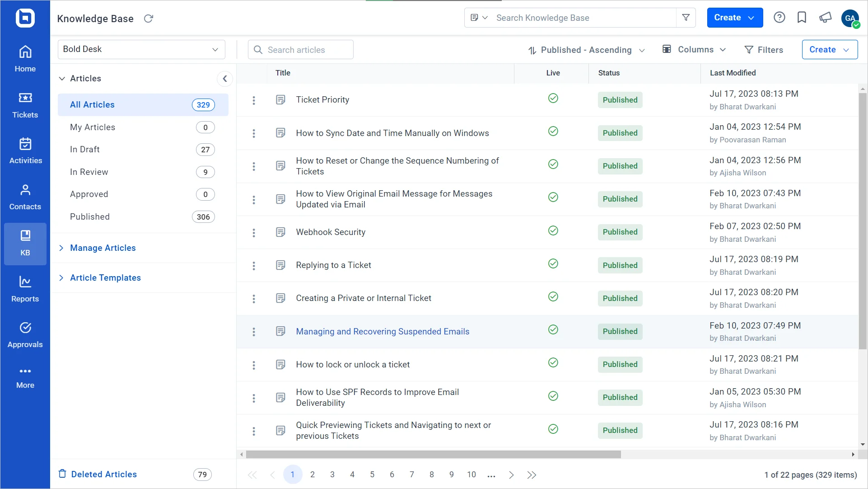Click the bookmarks icon in top bar
This screenshot has height=489, width=868.
pyautogui.click(x=802, y=18)
